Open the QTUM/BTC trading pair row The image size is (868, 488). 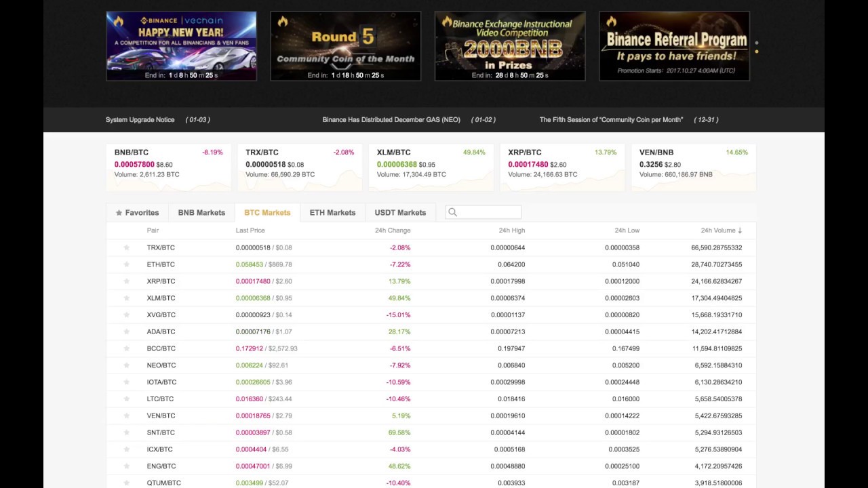point(431,483)
